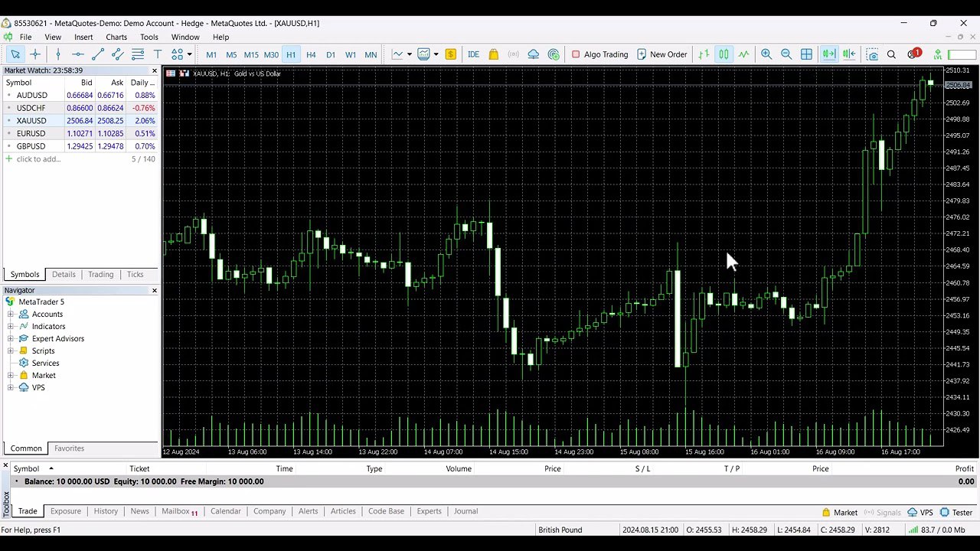Take a chart screenshot with camera icon
Image resolution: width=980 pixels, height=551 pixels.
point(872,54)
